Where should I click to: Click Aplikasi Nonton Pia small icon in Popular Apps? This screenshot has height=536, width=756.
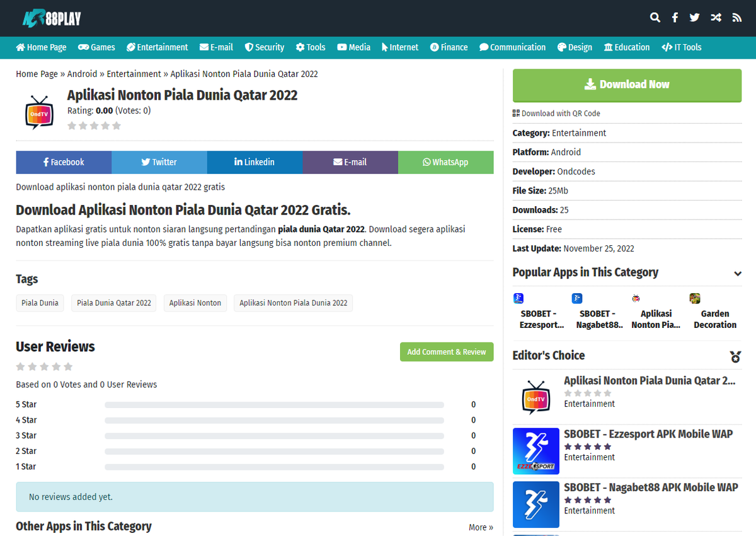(636, 298)
